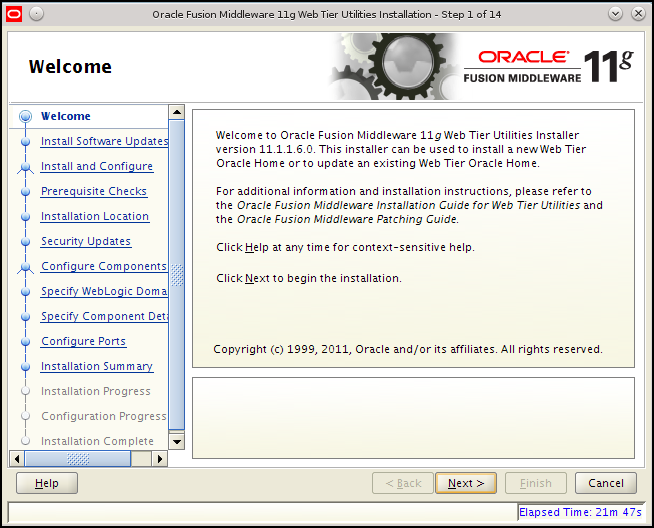Click the horizontal scrollbar thumb
Image resolution: width=654 pixels, height=528 pixels.
pyautogui.click(x=78, y=459)
